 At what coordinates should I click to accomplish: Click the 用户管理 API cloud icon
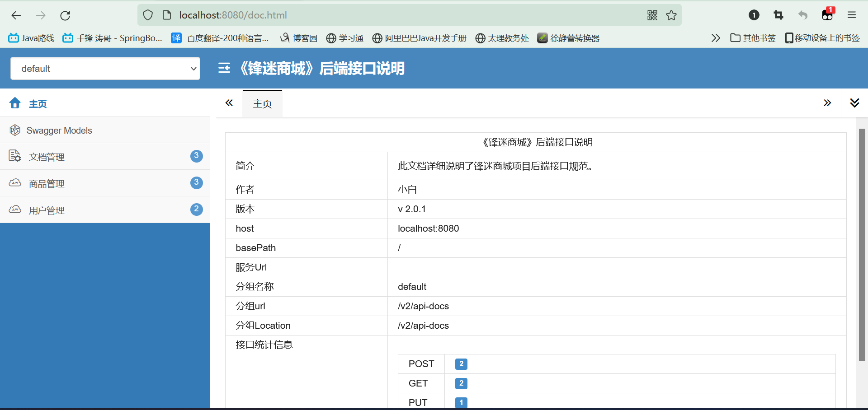tap(15, 210)
